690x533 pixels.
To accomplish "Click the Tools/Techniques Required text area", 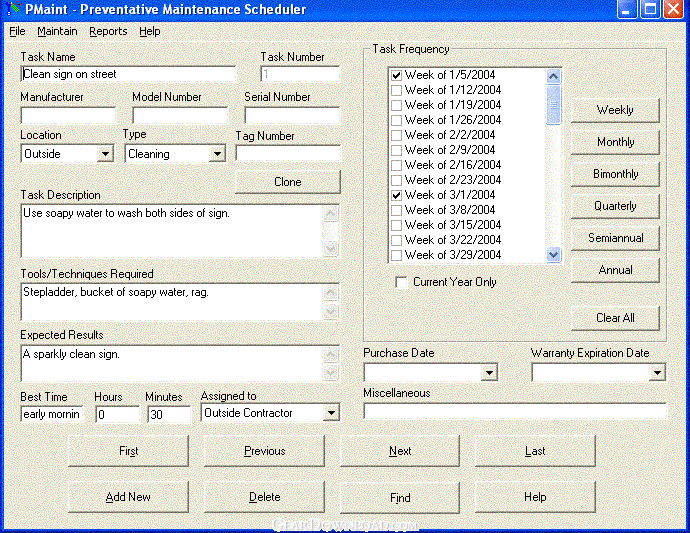I will 172,302.
